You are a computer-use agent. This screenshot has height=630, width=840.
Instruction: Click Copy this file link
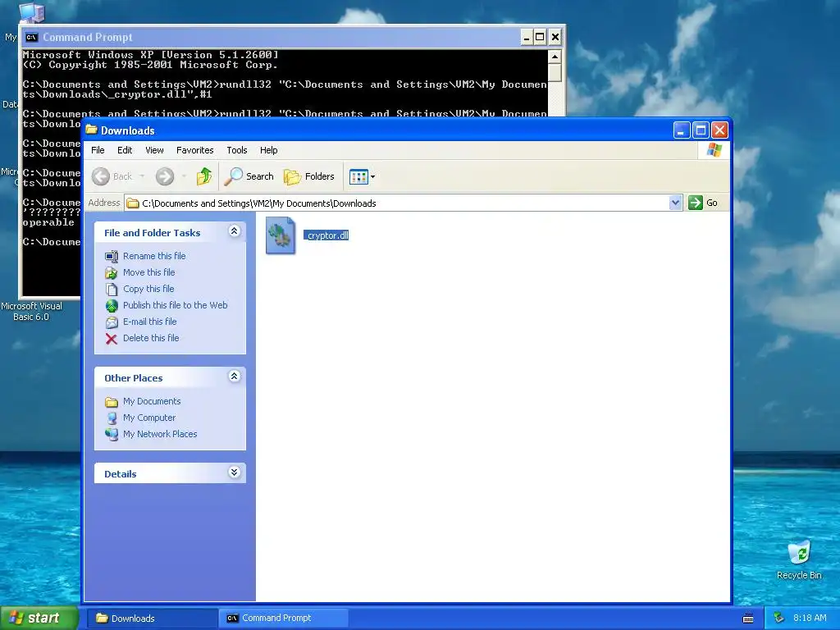coord(148,289)
